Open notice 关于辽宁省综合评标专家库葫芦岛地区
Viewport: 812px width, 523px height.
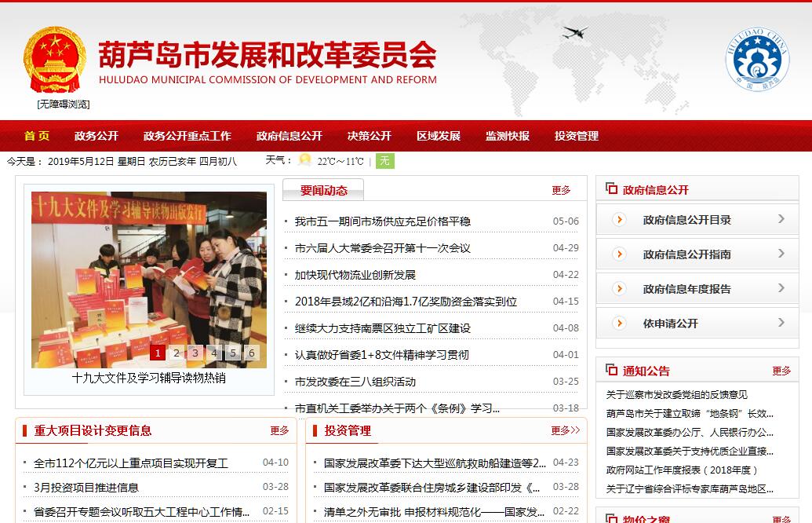(690, 488)
